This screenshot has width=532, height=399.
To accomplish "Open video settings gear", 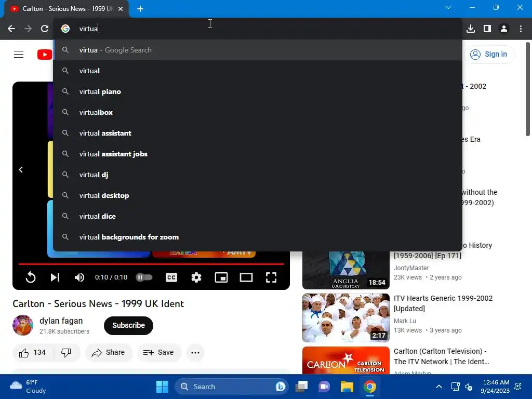I will 196,277.
